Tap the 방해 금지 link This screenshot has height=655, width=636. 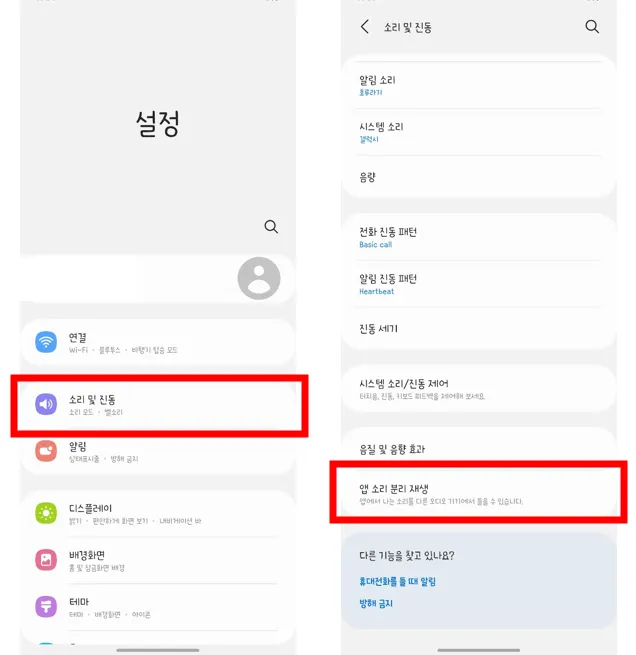pos(376,603)
